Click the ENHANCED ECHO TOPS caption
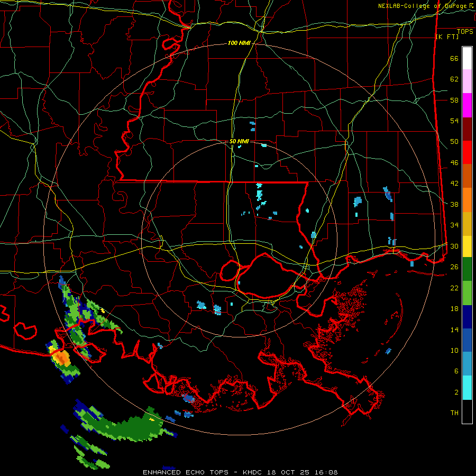476x476 pixels. 186,472
